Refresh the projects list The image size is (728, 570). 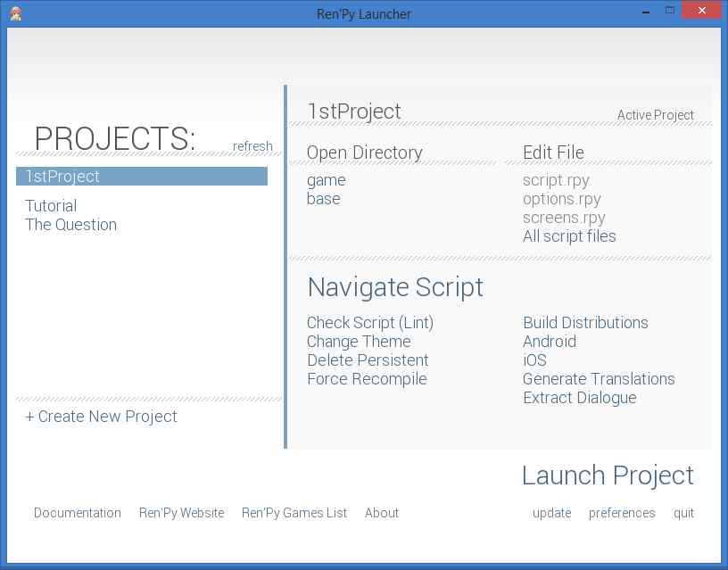coord(252,146)
